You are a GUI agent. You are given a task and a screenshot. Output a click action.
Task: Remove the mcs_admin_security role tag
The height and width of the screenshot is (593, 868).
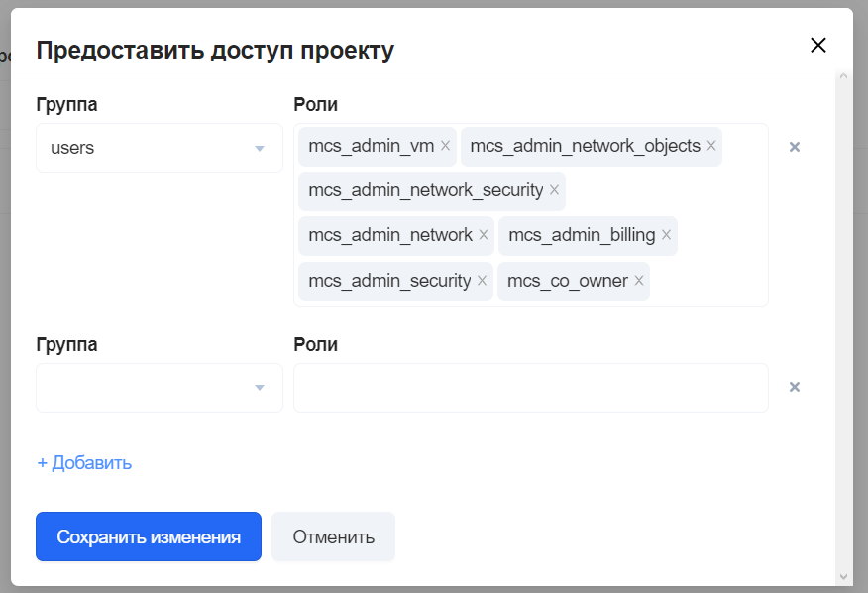(483, 281)
